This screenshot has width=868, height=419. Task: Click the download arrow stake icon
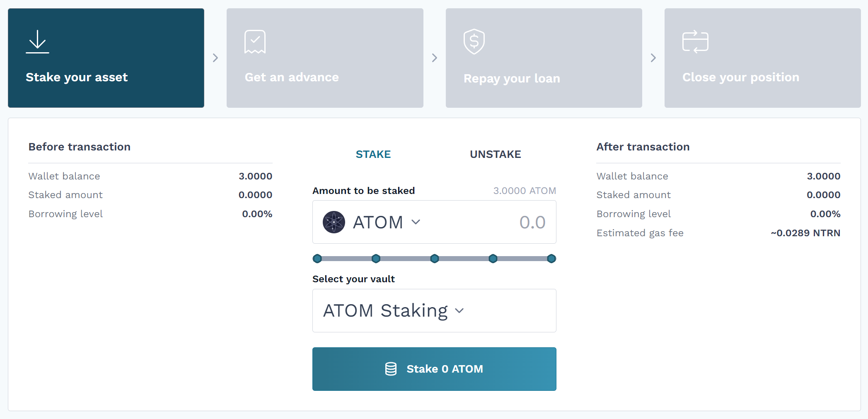pyautogui.click(x=37, y=41)
